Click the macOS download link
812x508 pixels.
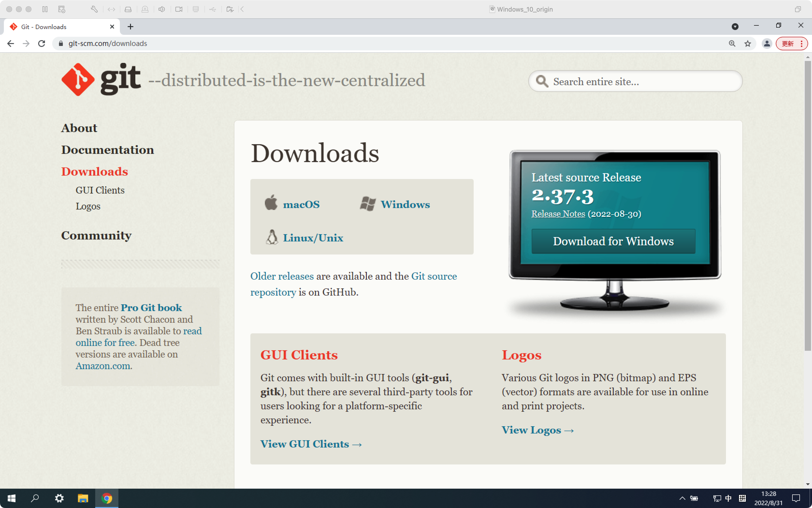[x=301, y=204]
